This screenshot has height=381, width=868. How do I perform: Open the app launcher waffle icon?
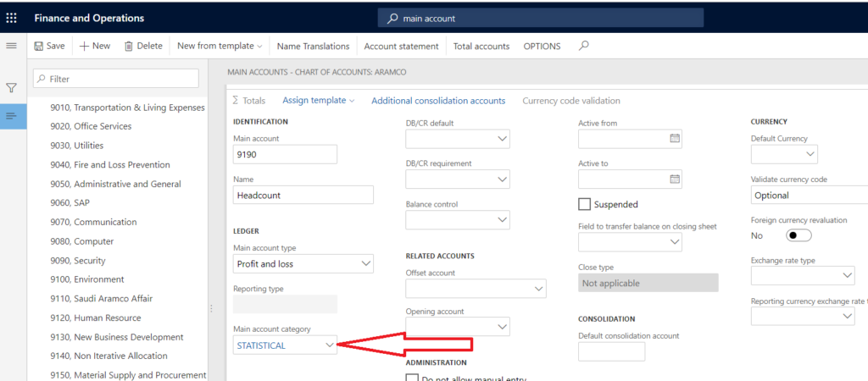pos(12,18)
